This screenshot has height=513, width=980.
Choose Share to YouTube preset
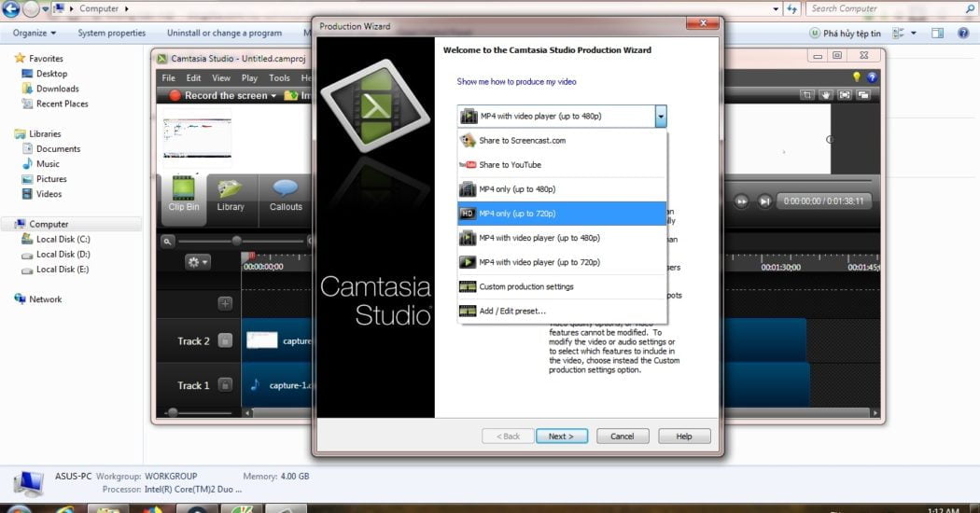[x=562, y=165]
